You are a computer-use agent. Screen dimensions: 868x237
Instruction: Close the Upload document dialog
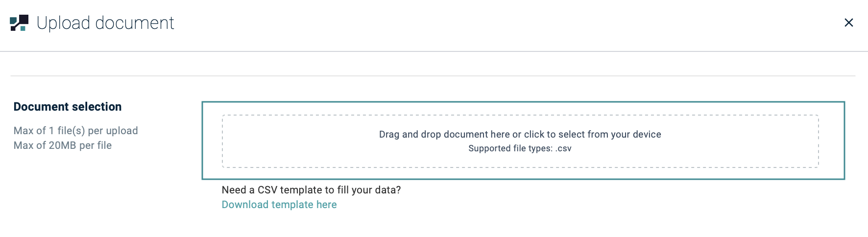pyautogui.click(x=849, y=23)
